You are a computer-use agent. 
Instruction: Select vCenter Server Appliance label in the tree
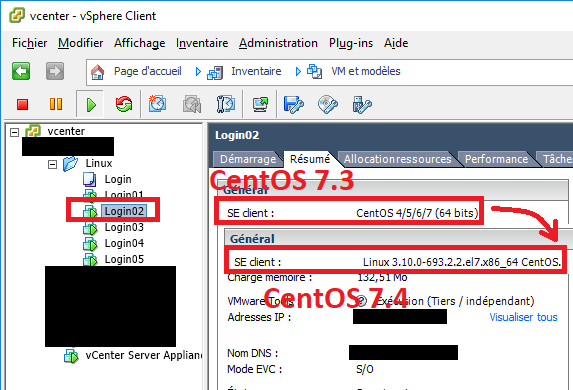click(x=144, y=355)
